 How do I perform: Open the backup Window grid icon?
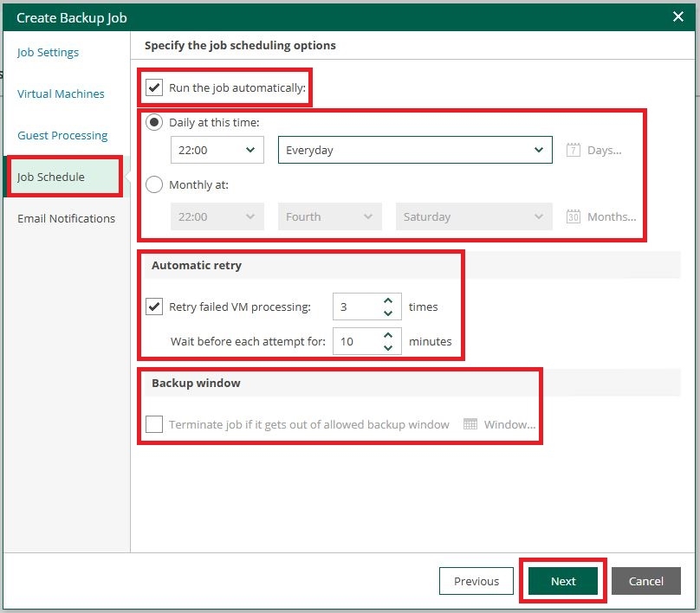470,424
